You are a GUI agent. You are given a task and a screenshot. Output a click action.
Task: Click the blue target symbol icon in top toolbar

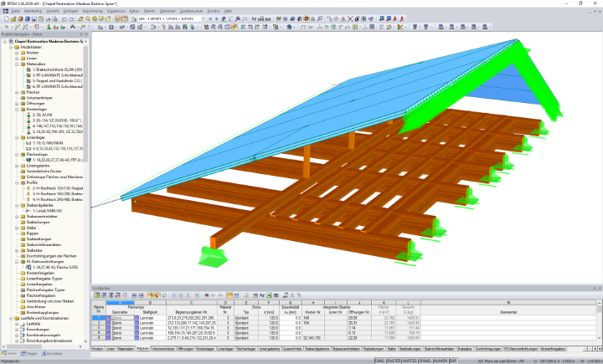click(336, 18)
